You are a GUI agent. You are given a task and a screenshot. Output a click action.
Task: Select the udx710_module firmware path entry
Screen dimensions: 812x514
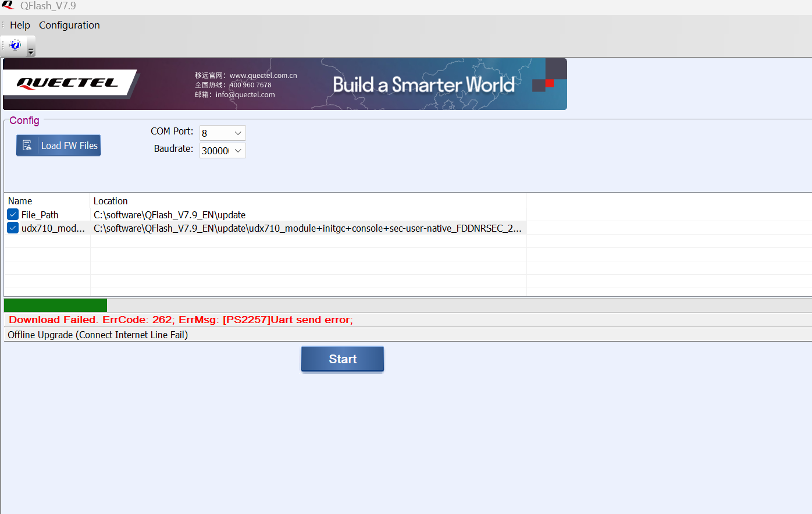coord(307,228)
